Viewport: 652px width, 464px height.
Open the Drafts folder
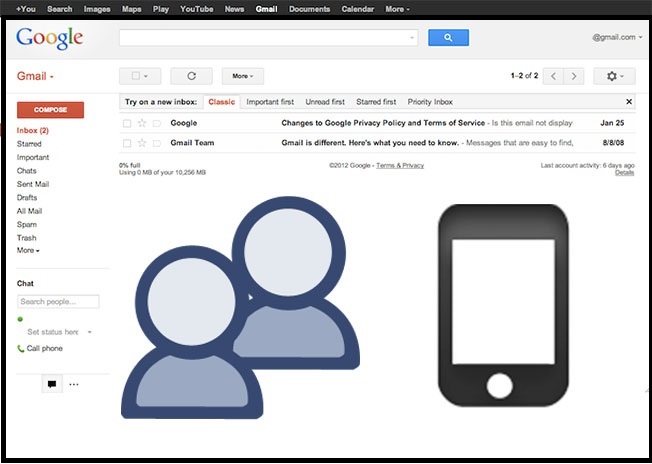pos(27,197)
